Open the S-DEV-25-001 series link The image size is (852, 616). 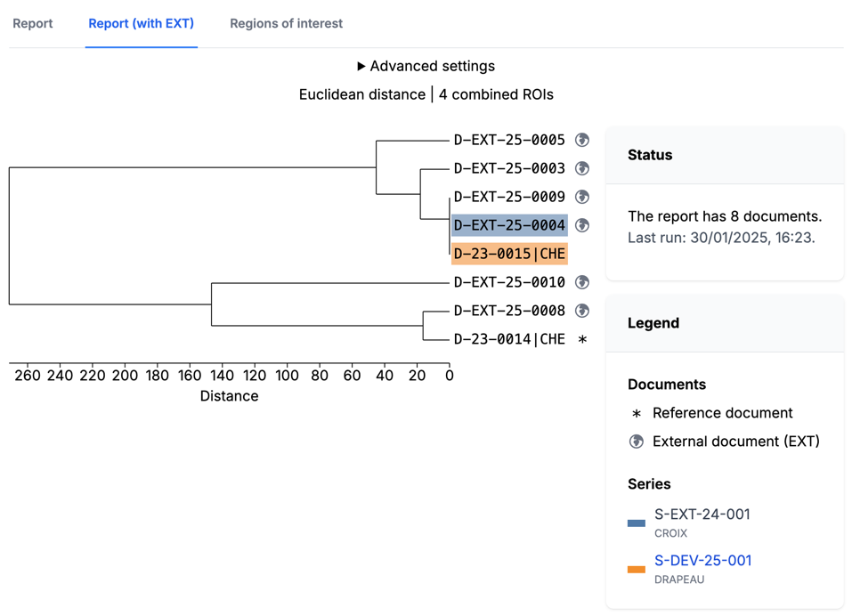point(702,560)
